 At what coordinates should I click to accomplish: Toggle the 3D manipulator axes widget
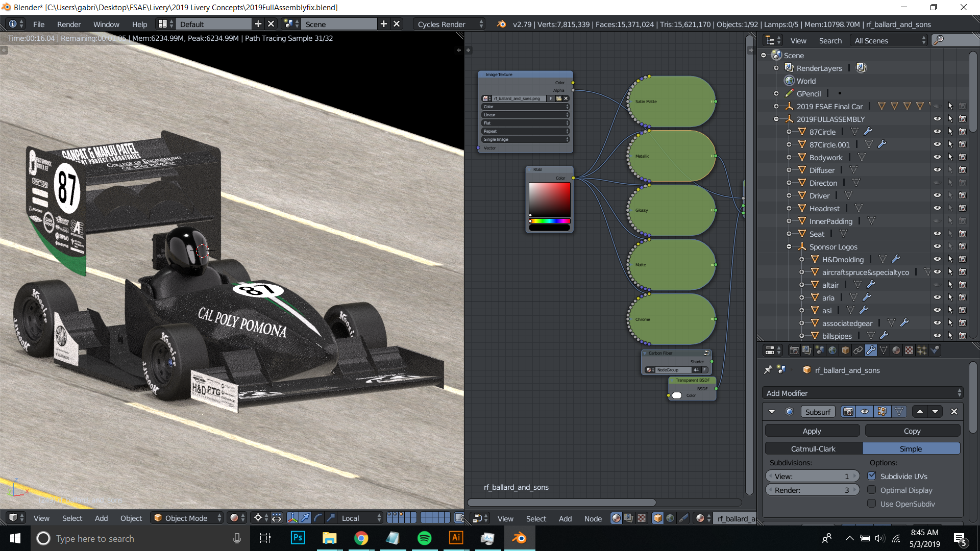click(292, 518)
